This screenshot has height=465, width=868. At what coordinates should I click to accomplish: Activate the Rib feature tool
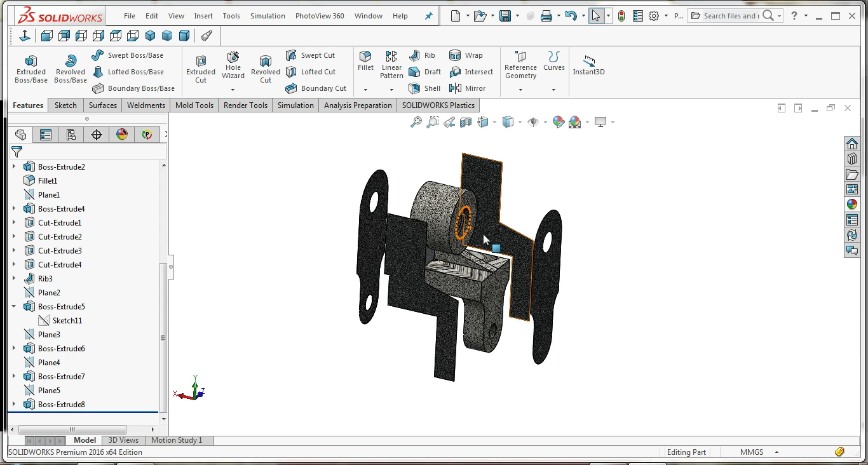[x=423, y=55]
